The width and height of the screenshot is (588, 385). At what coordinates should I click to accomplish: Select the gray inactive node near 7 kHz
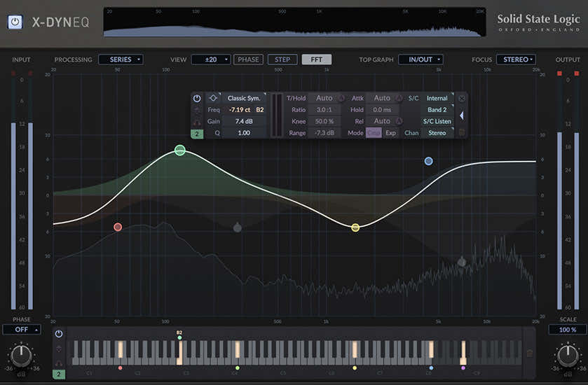462,262
